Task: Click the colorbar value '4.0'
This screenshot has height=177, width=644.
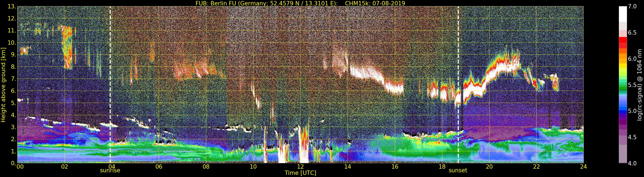Action: tap(632, 163)
